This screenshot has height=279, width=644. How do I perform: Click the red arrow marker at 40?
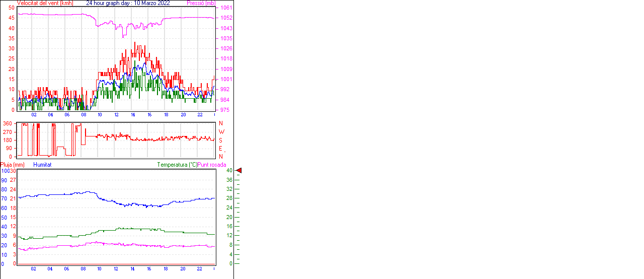pyautogui.click(x=239, y=171)
